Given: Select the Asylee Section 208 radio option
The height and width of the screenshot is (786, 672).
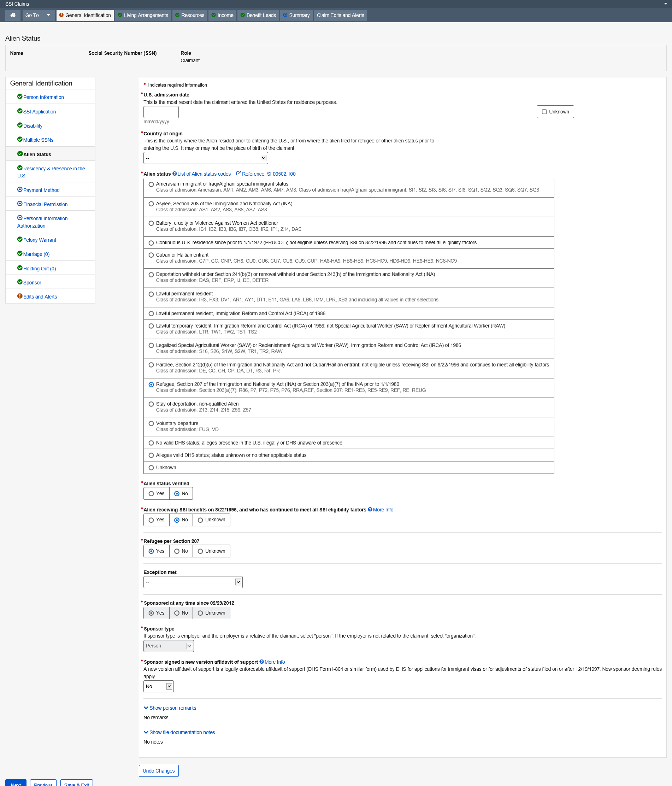Looking at the screenshot, I should (x=151, y=204).
